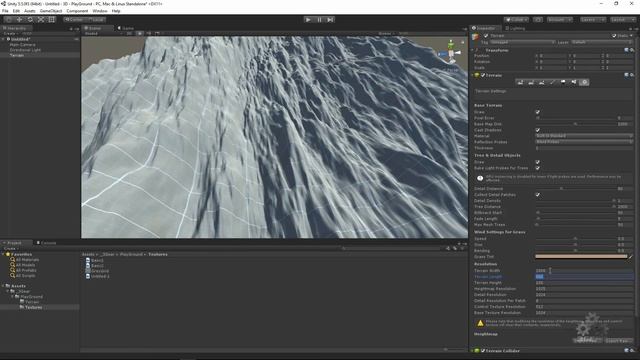Click the Step frame button
This screenshot has width=640, height=360.
pos(330,20)
